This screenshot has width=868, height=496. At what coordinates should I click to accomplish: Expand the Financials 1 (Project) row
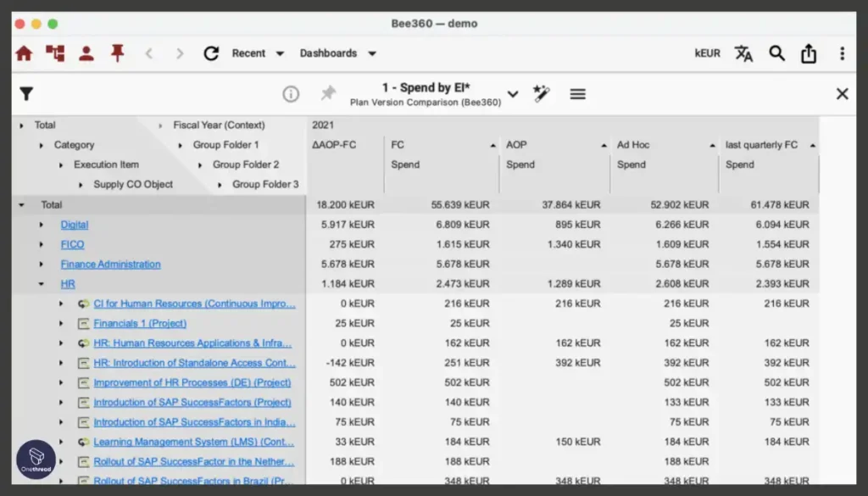(61, 323)
